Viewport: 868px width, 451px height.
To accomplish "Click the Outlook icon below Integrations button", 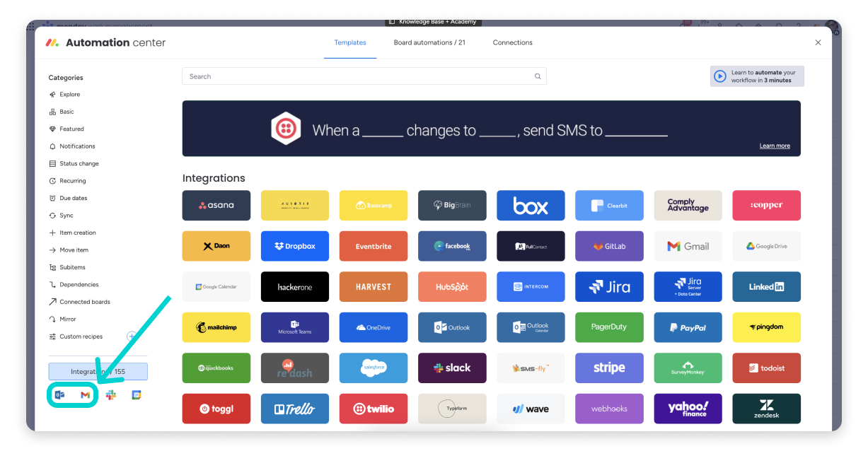I will [59, 395].
